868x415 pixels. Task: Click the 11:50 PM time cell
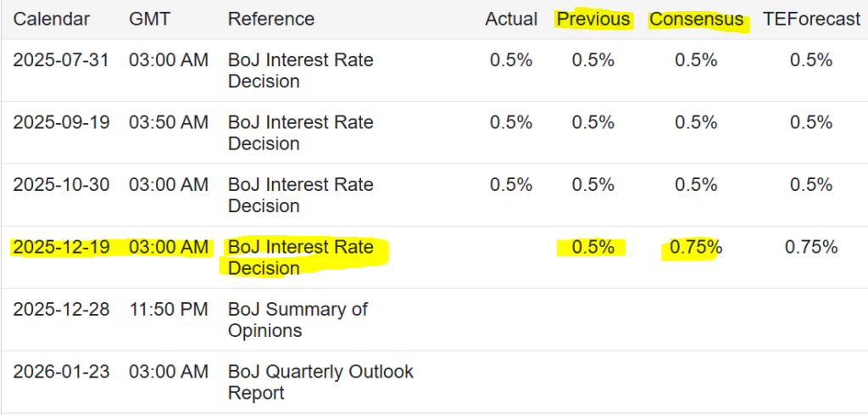coord(169,309)
